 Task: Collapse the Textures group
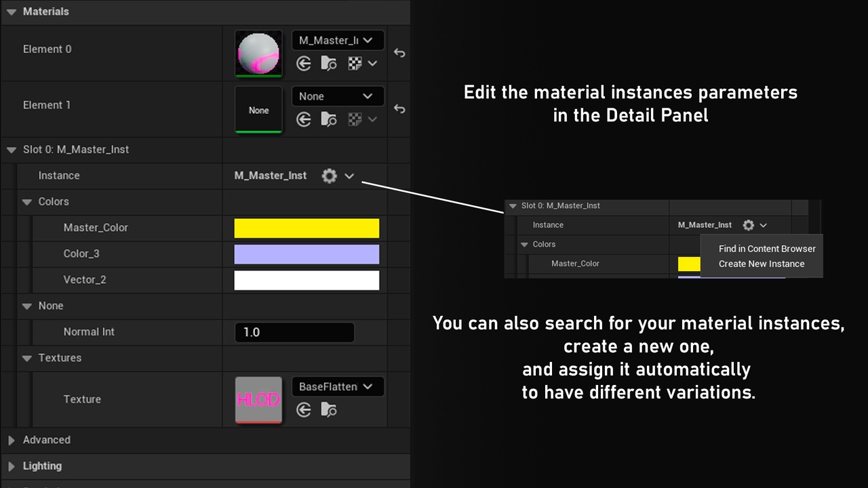point(27,358)
